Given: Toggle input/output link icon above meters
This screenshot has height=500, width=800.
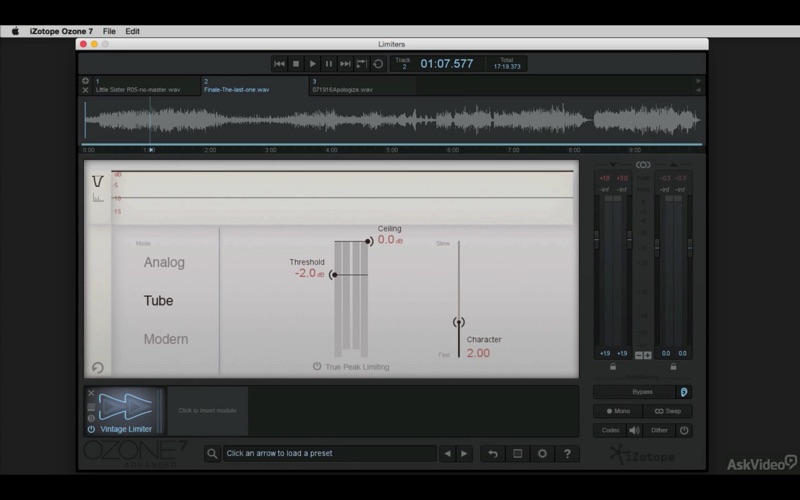Looking at the screenshot, I should (643, 165).
